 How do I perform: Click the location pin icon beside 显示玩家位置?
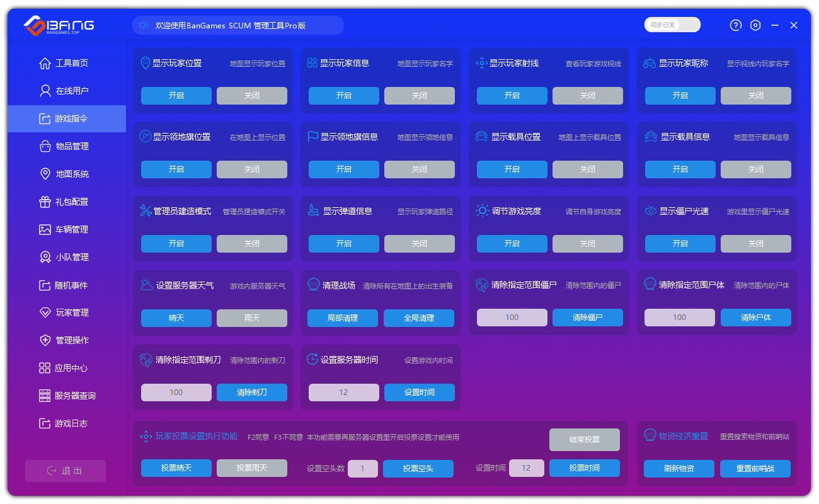(x=145, y=63)
